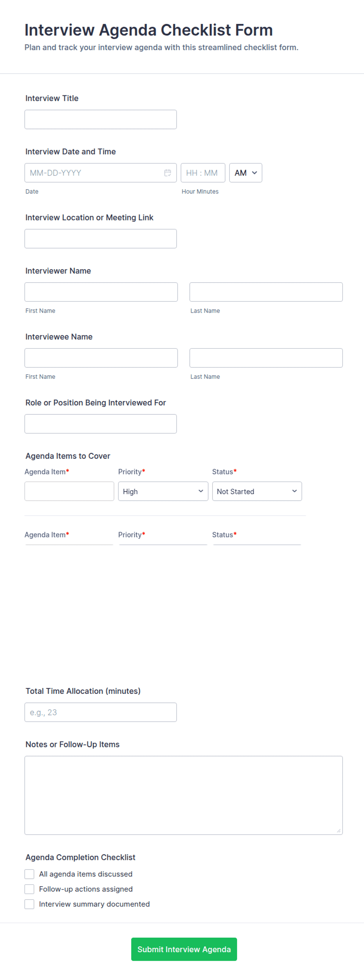Focus the Interview Title field

point(101,119)
